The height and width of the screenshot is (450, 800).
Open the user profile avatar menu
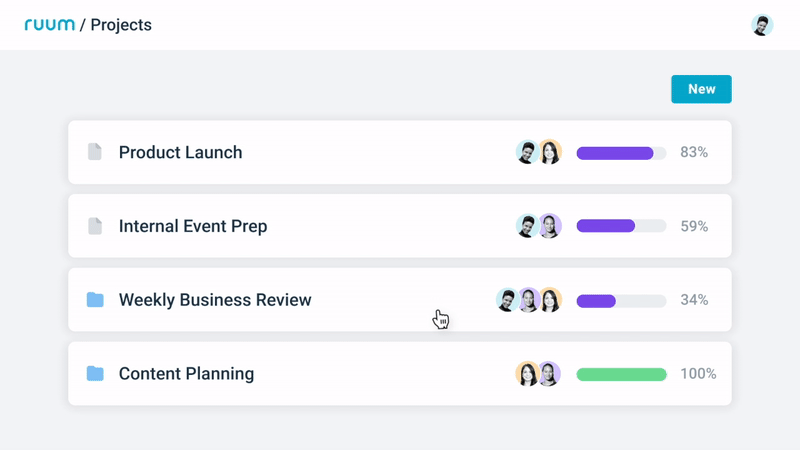762,25
